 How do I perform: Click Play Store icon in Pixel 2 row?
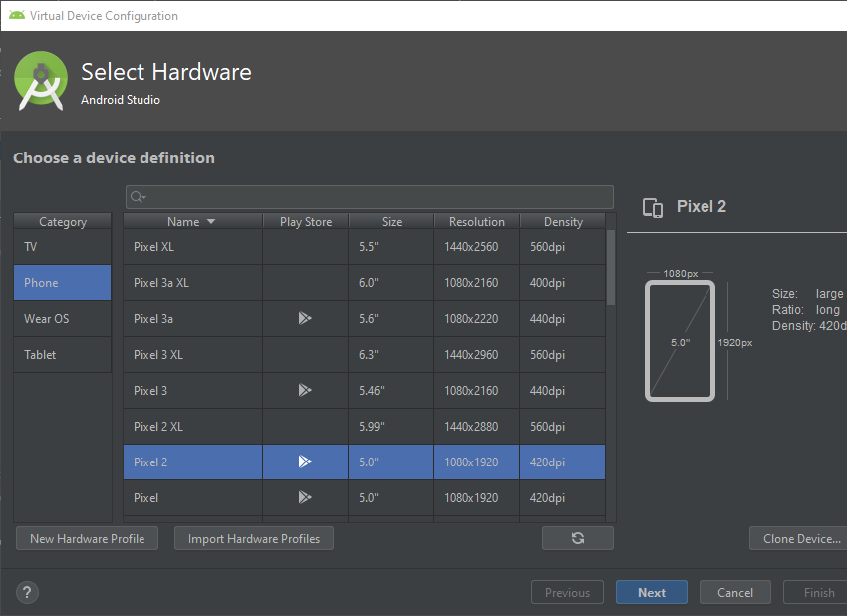pos(305,462)
